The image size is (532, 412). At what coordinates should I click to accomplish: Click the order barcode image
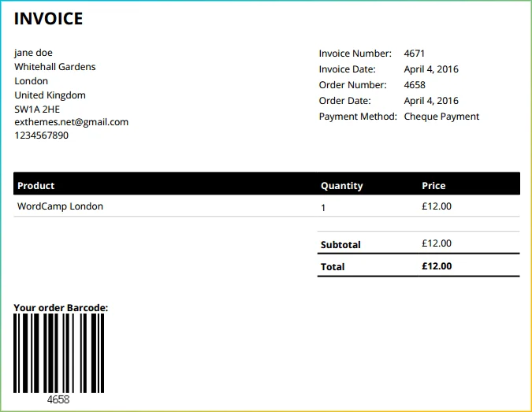pos(58,352)
